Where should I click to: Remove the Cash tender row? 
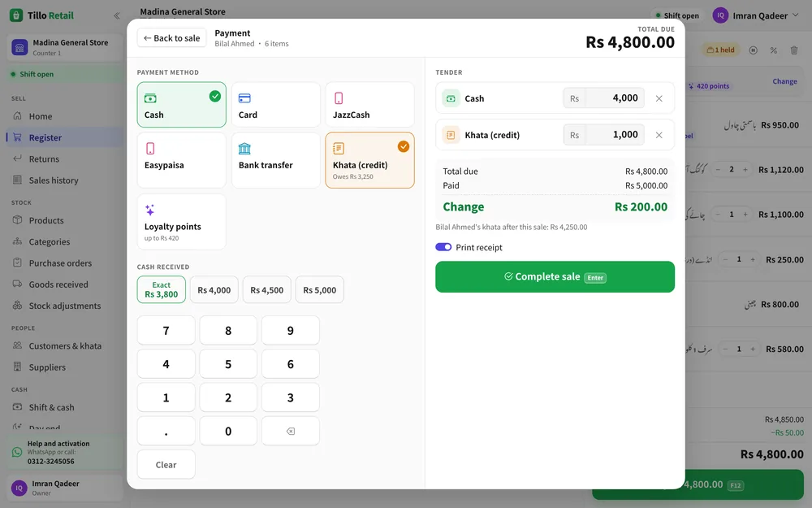(659, 98)
